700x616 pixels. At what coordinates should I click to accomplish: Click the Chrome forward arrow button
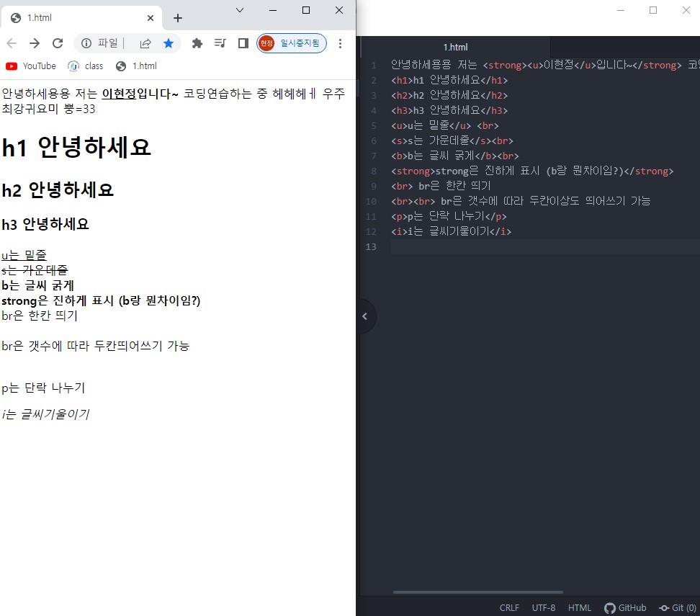click(35, 43)
